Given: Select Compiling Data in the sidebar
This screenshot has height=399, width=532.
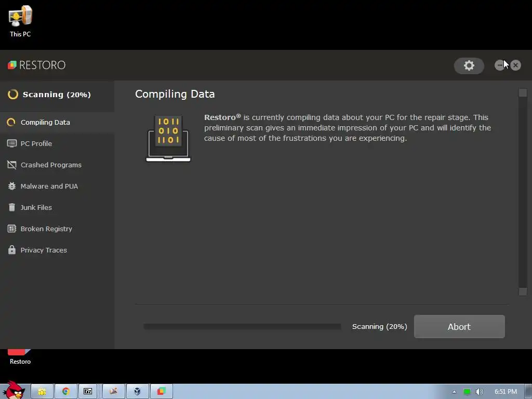Looking at the screenshot, I should coord(57,122).
